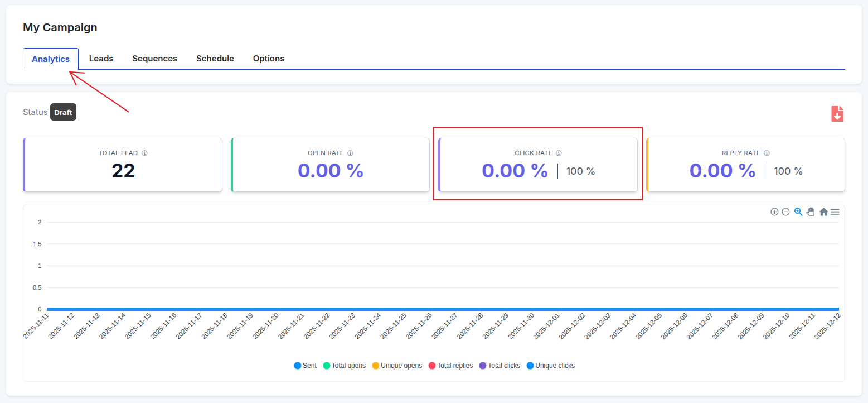This screenshot has width=868, height=403.
Task: Download the campaign report file icon
Action: click(x=837, y=114)
